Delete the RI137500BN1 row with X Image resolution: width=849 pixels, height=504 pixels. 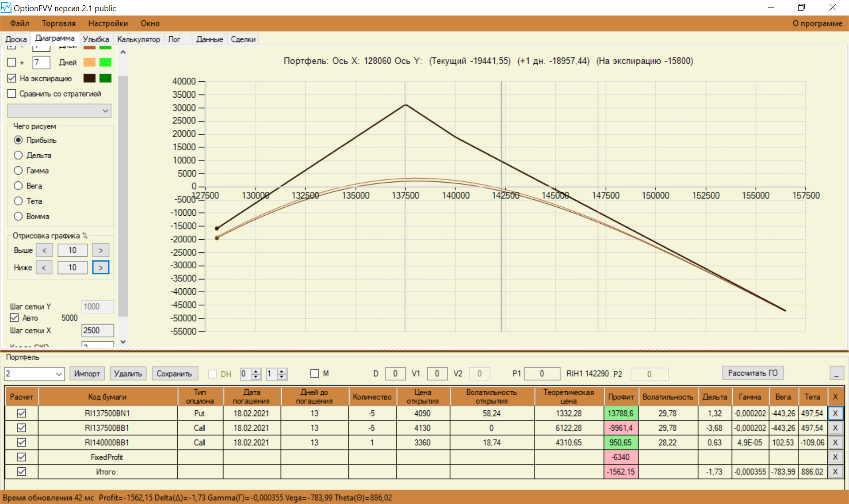tap(835, 413)
